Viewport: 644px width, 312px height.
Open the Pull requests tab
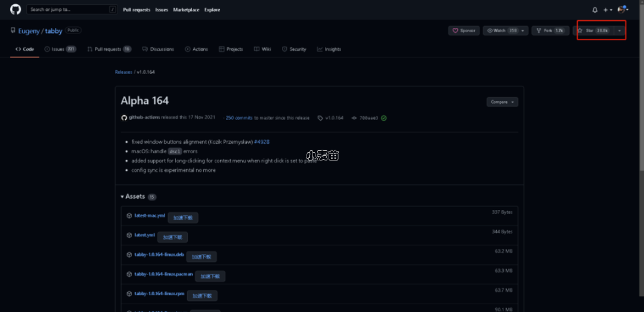tap(109, 50)
